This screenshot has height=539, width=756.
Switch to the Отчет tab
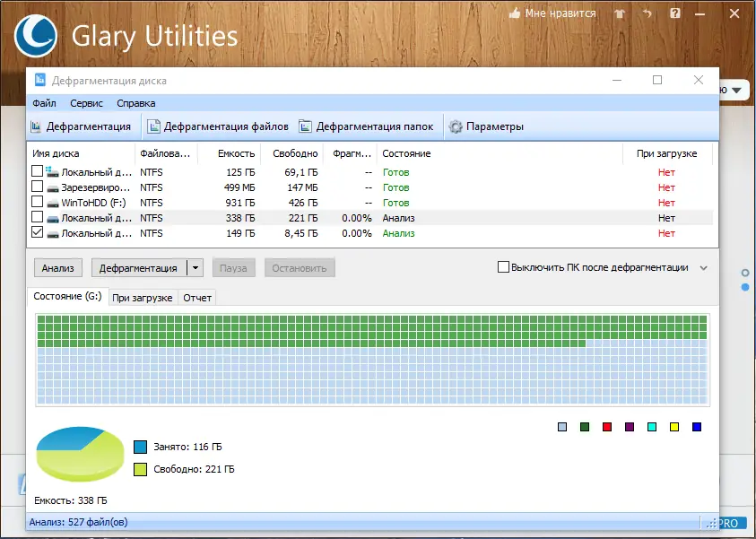point(197,298)
